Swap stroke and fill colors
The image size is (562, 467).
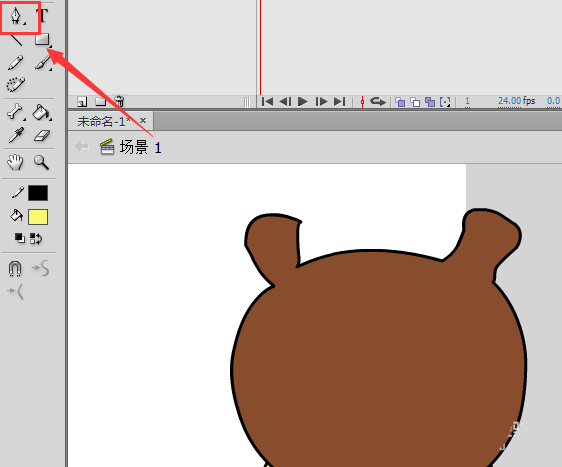[36, 238]
